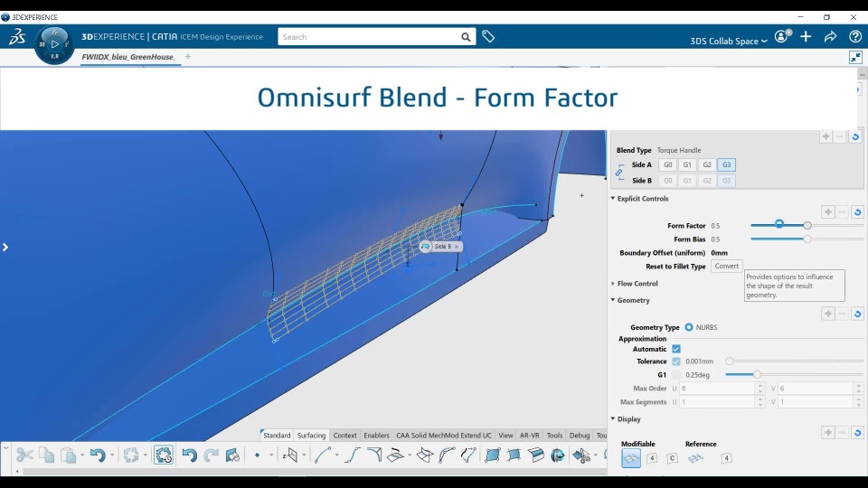Switch to the Enablers toolbar tab
Viewport: 868px width, 488px height.
[x=376, y=436]
